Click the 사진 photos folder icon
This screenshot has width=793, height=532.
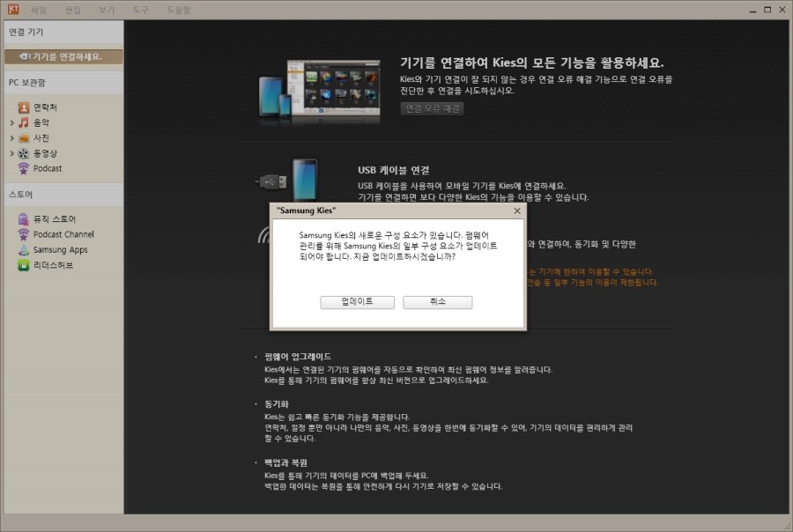(24, 138)
